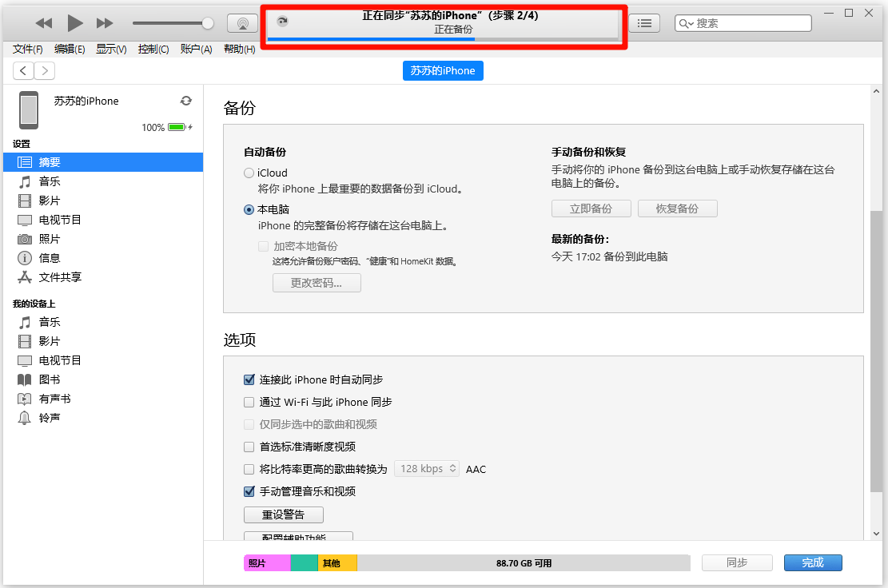
Task: Open the 显示(V) menu
Action: coord(111,50)
